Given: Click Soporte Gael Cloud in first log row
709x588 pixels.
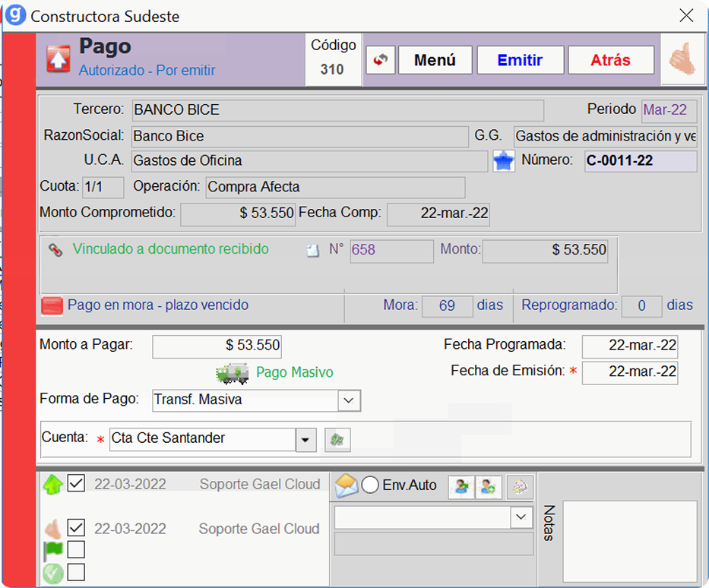Looking at the screenshot, I should [260, 484].
